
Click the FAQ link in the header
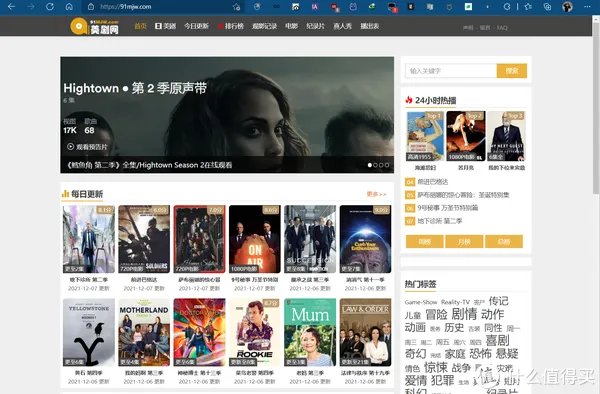tap(502, 28)
